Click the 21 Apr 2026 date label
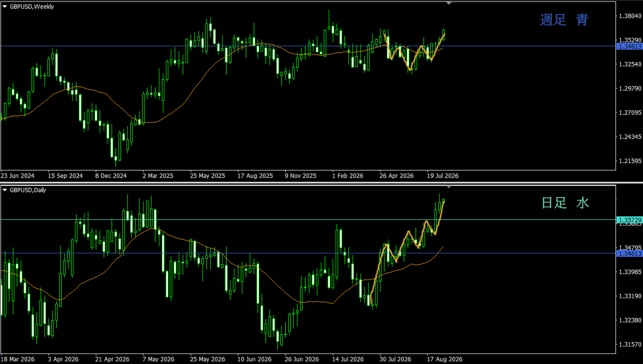 [112, 359]
